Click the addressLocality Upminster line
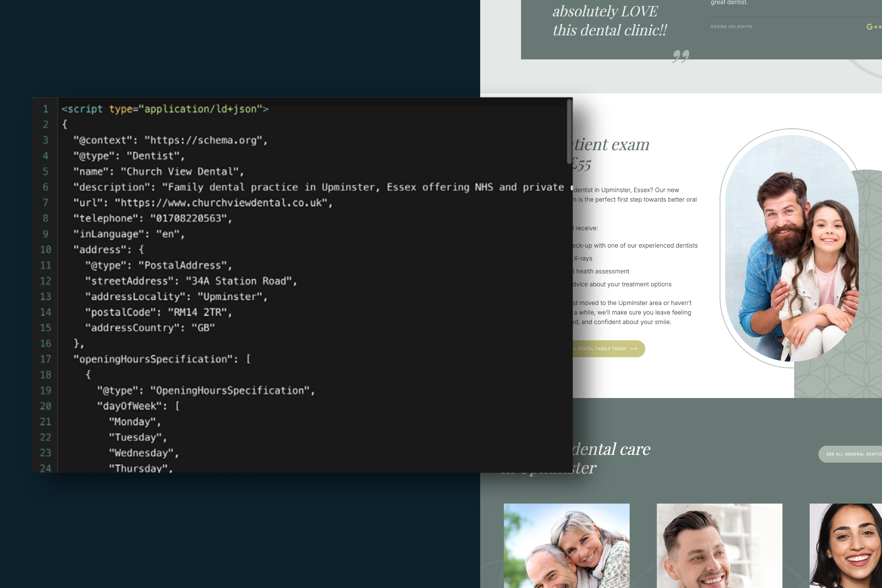The image size is (882, 588). [176, 296]
